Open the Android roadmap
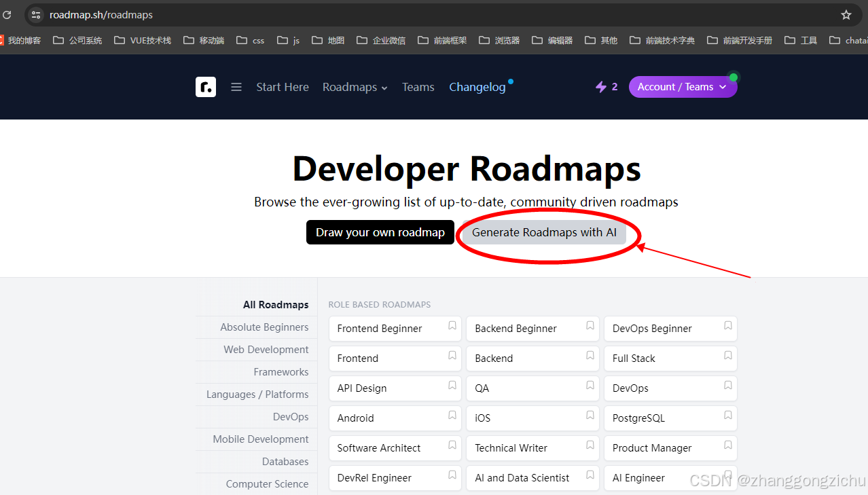The height and width of the screenshot is (495, 868). [x=395, y=418]
